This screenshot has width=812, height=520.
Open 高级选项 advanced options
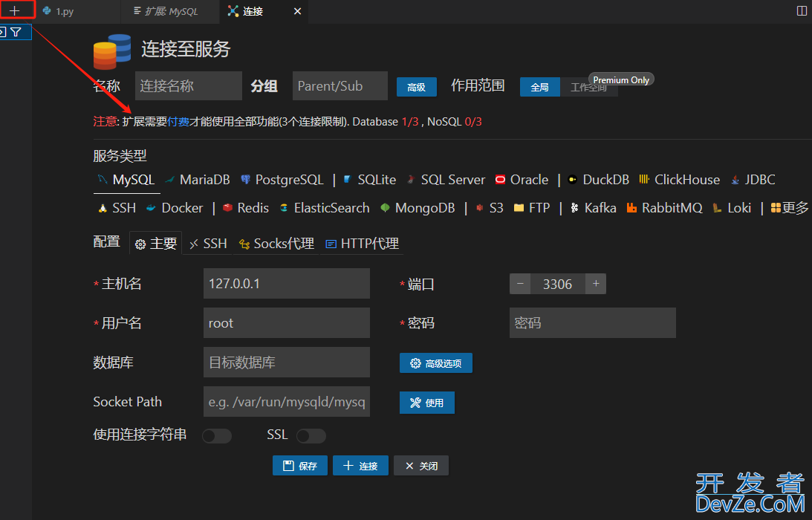(435, 363)
